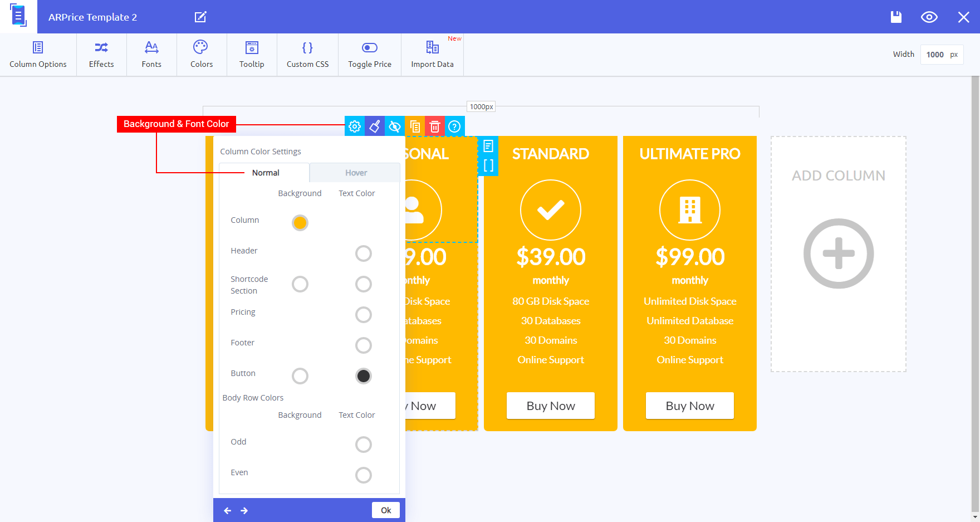Screen dimensions: 980x522
Task: Click Standard's monthly label
Action: (551, 280)
